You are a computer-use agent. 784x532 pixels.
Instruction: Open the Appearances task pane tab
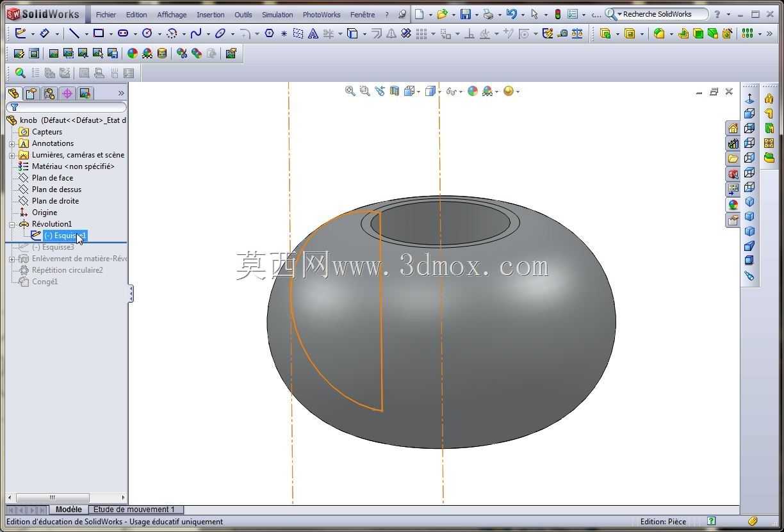[733, 205]
